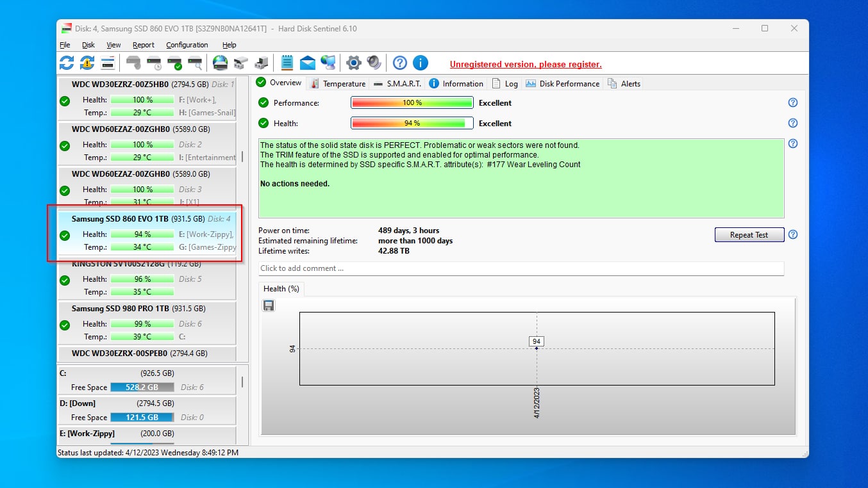Open the Configuration menu
Image resolution: width=868 pixels, height=488 pixels.
coord(187,45)
